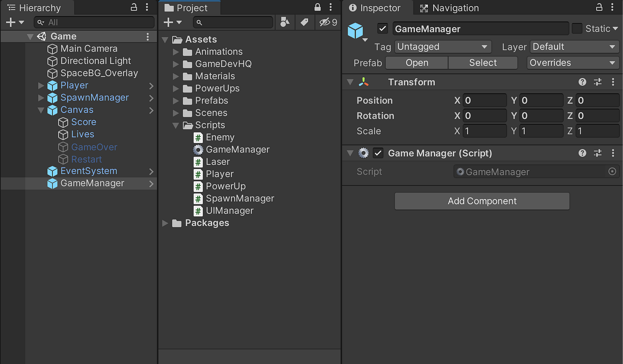Click the Position X input field
Screen dimensions: 623x364
[485, 100]
